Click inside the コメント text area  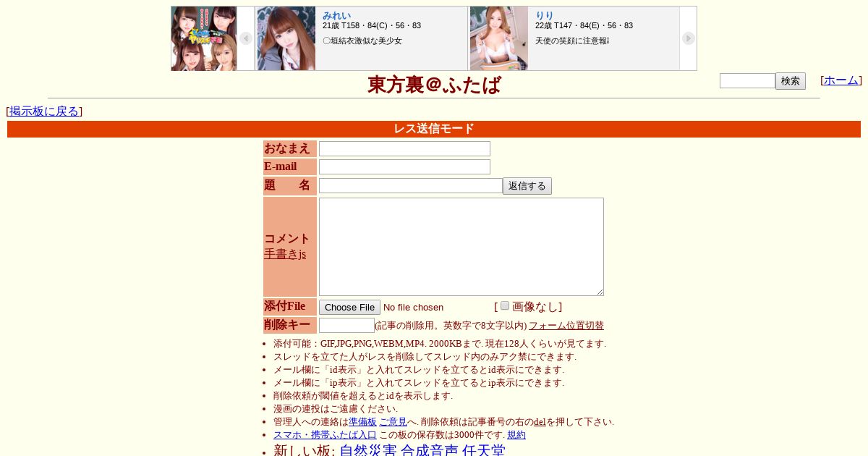click(461, 247)
